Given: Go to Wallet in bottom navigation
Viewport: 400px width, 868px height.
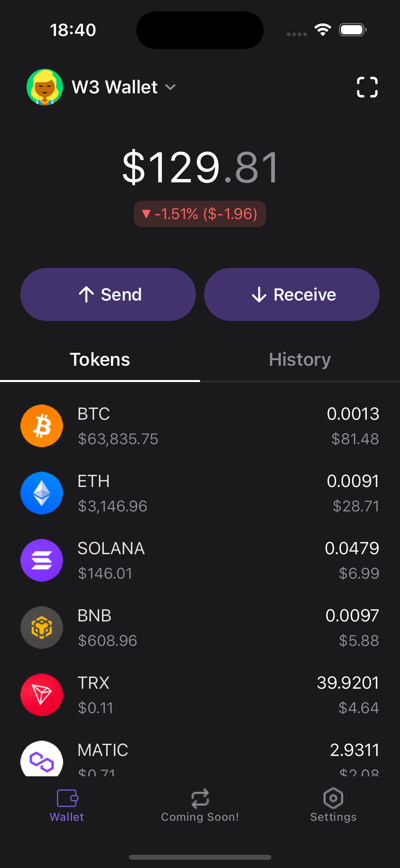Looking at the screenshot, I should tap(67, 805).
